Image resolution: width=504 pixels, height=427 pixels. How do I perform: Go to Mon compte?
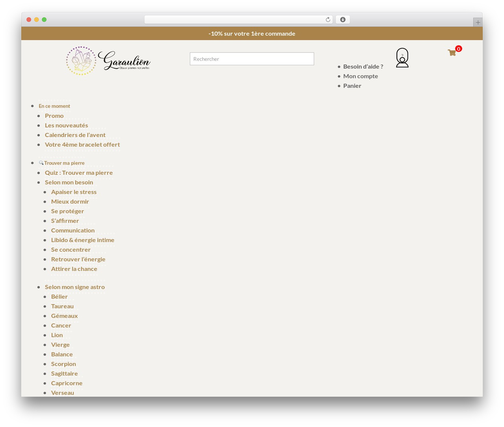click(361, 76)
